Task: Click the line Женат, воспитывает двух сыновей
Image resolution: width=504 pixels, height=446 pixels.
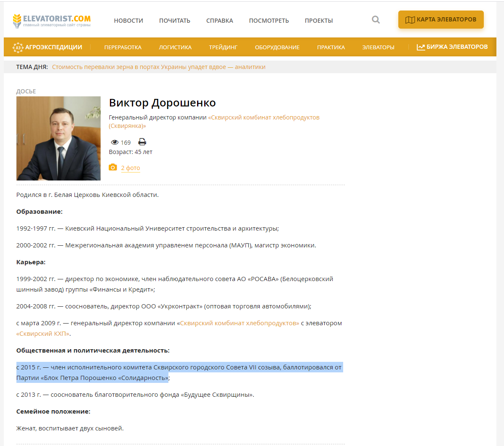Action: [x=70, y=428]
